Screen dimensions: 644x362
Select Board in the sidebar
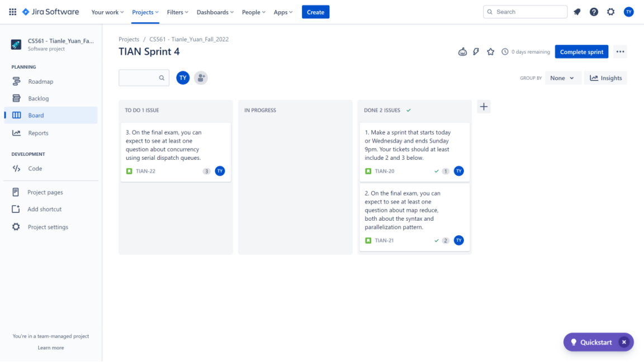tap(51, 115)
